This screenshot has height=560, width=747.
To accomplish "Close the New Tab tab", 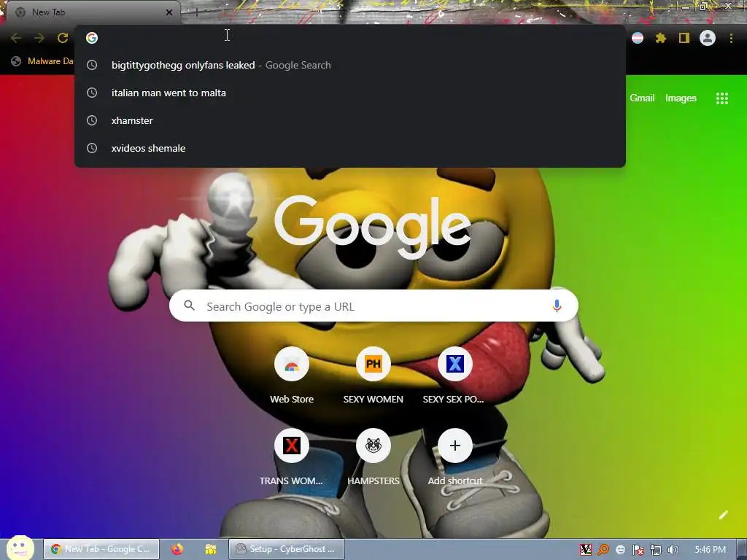I will point(169,12).
